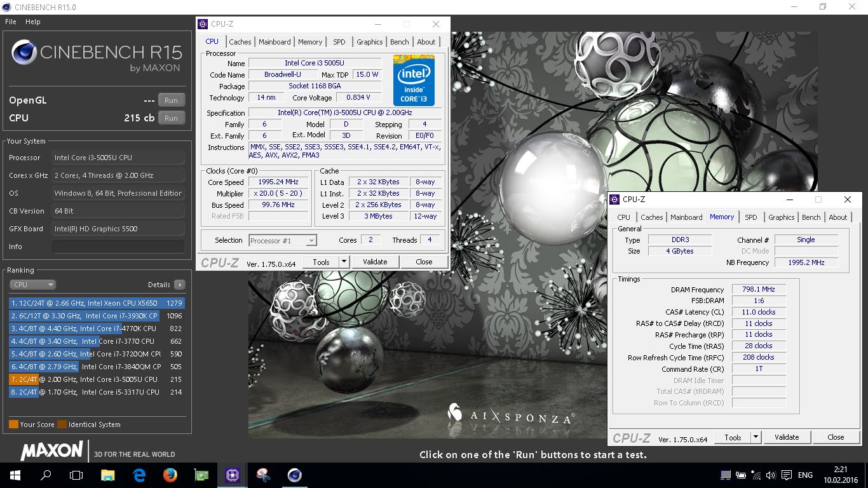Select ranking entry Intel Core i7-3930K
Image resolution: width=868 pixels, height=488 pixels.
[97, 316]
